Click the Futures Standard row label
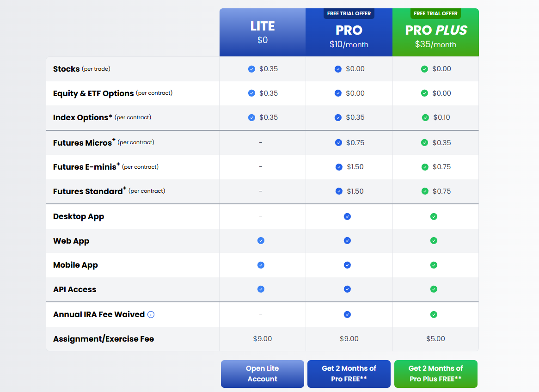This screenshot has width=539, height=392. click(109, 191)
